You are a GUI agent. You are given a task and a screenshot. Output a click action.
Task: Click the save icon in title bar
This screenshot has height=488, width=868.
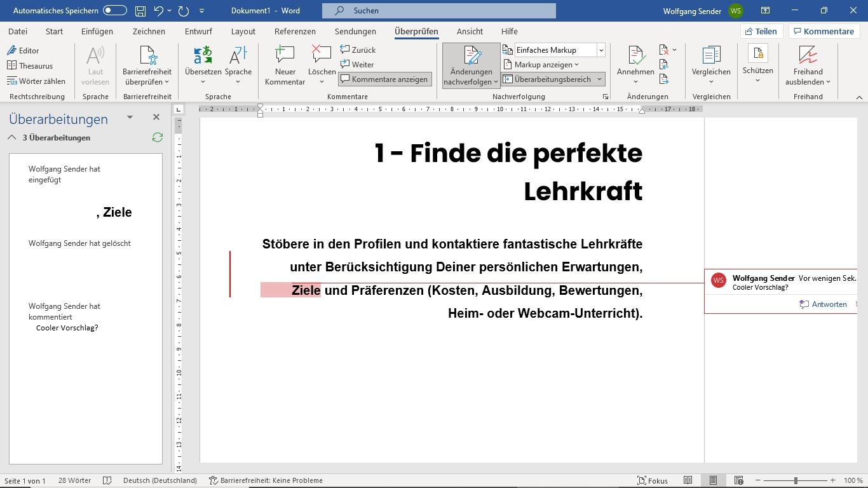coord(140,11)
